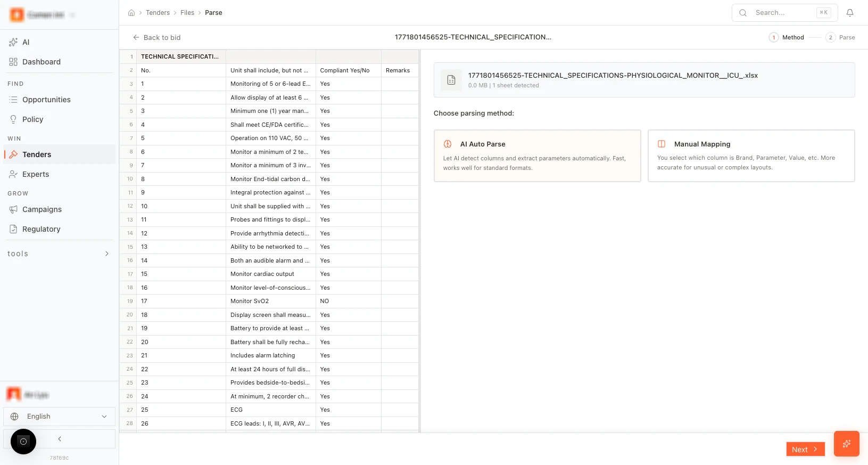Click the Monitor cardiac output cell
The image size is (868, 465).
(271, 274)
